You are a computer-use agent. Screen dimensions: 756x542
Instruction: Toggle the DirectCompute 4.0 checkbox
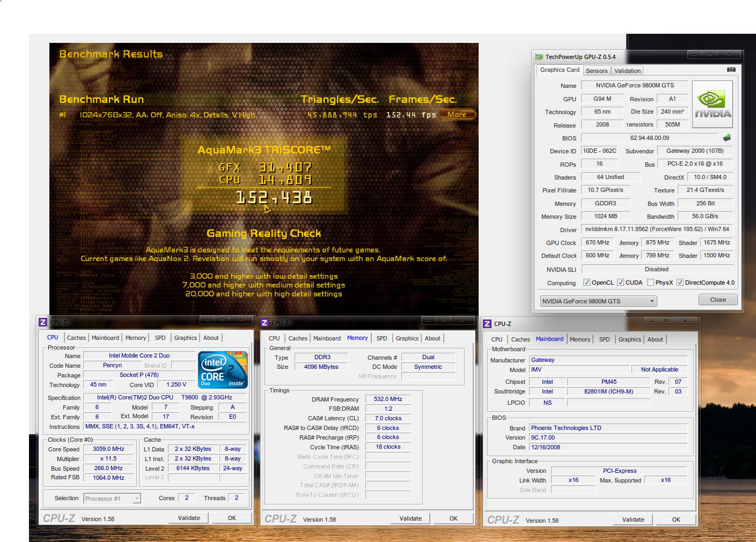680,283
